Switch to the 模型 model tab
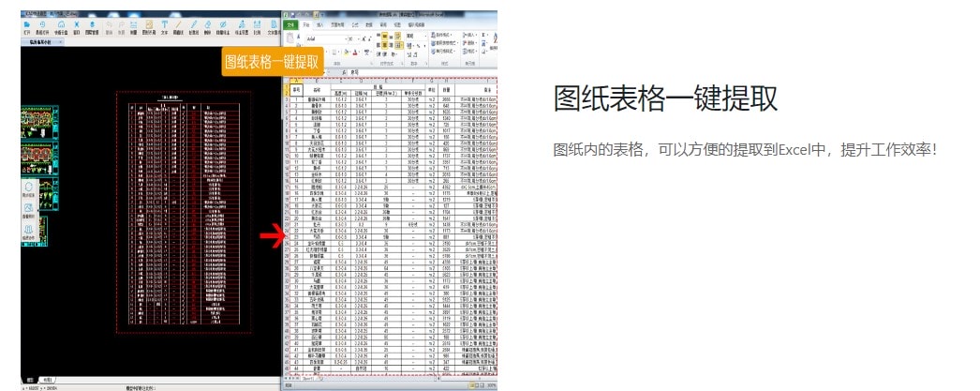This screenshot has height=391, width=980. tap(29, 380)
